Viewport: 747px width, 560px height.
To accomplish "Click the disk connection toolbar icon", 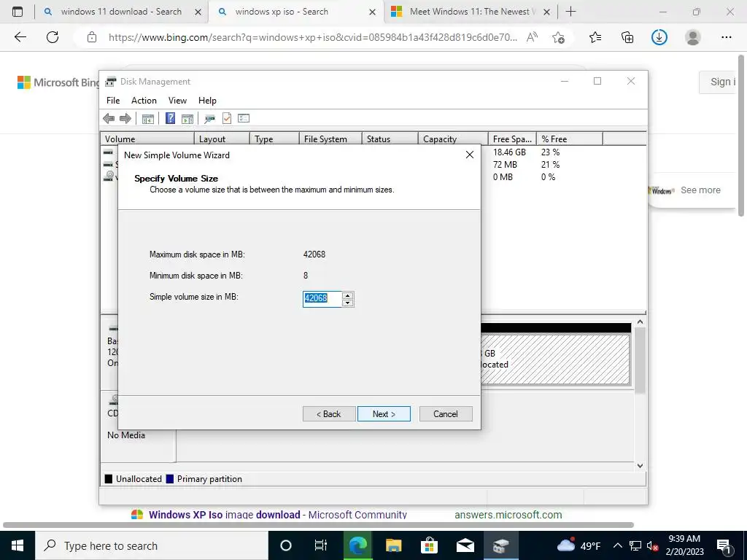I will [x=209, y=119].
